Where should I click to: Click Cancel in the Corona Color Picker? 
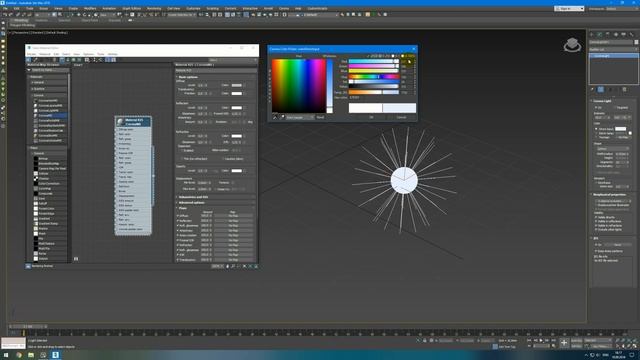(401, 117)
